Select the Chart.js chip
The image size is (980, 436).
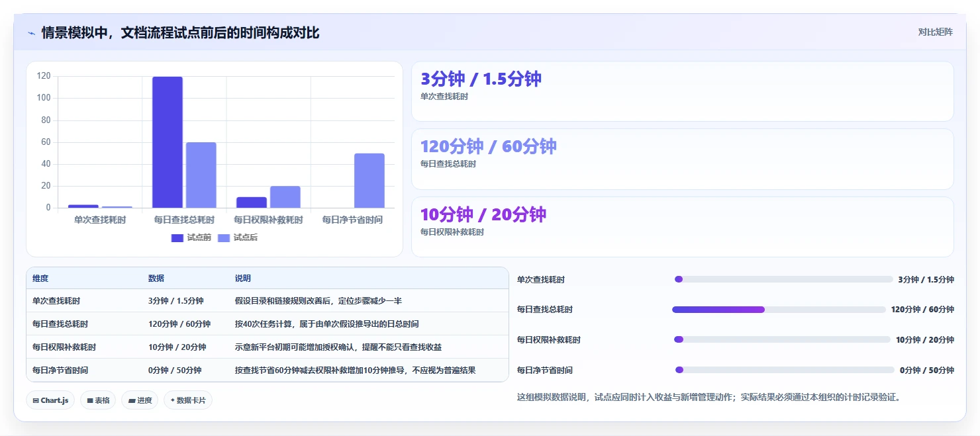[x=50, y=400]
